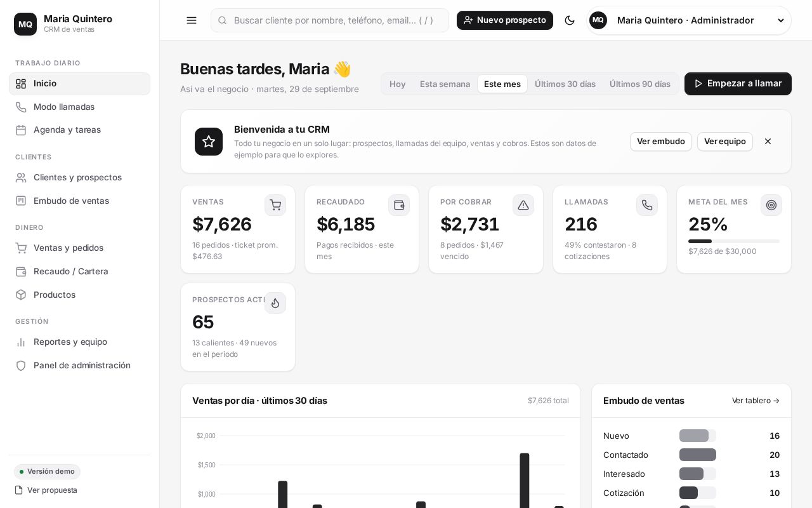The height and width of the screenshot is (508, 812).
Task: Click the Contactado stage bar in the funnel
Action: (698, 455)
